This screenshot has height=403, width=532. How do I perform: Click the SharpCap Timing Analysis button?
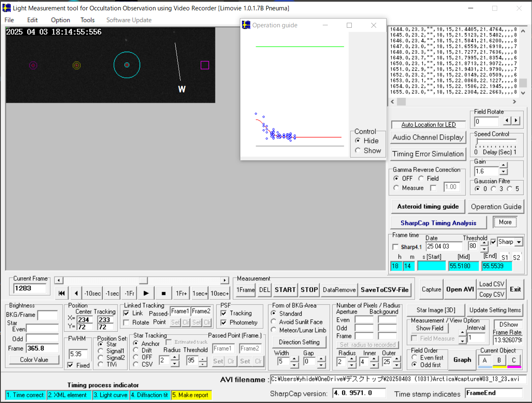pos(438,223)
